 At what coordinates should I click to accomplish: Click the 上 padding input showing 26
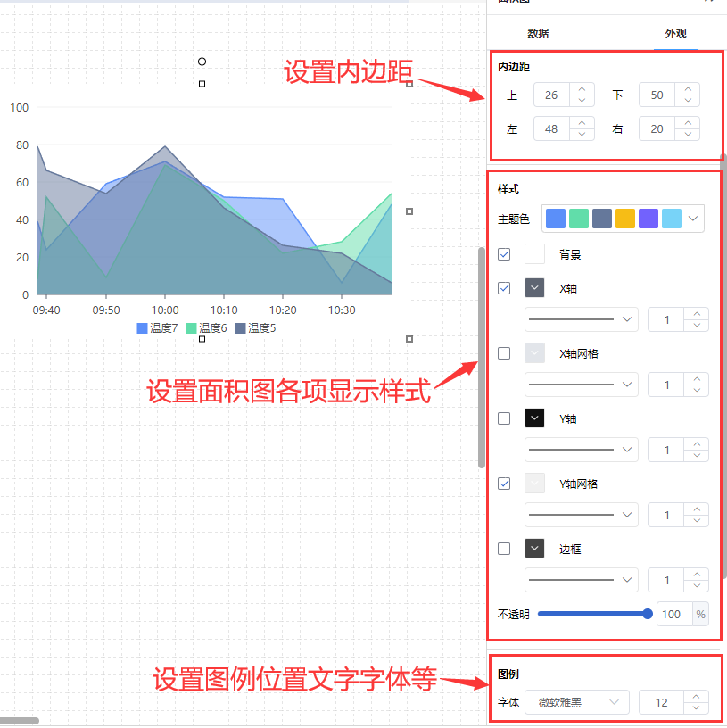[x=551, y=95]
